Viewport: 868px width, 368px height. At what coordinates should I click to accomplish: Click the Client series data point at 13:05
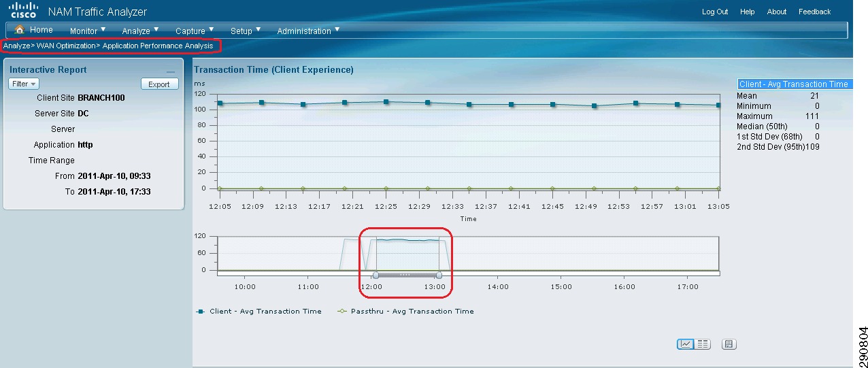pyautogui.click(x=719, y=105)
